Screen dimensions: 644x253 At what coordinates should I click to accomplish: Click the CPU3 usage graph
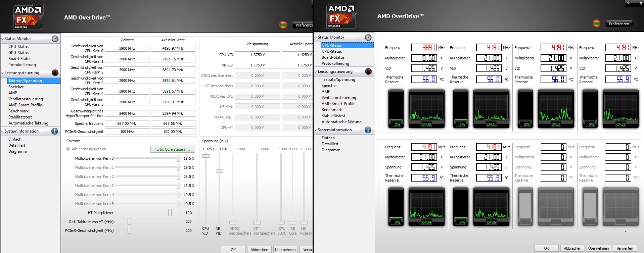pyautogui.click(x=620, y=109)
